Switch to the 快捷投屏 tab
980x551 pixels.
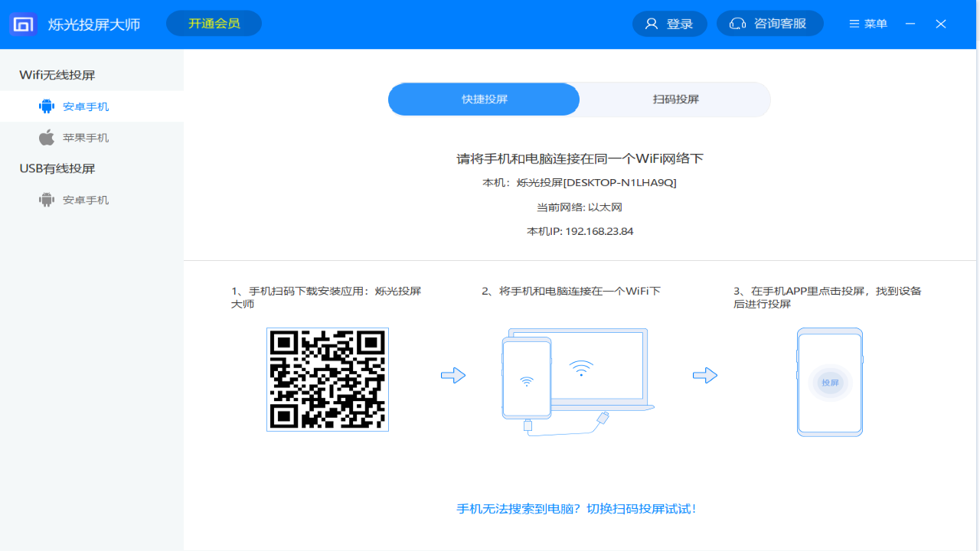(484, 99)
